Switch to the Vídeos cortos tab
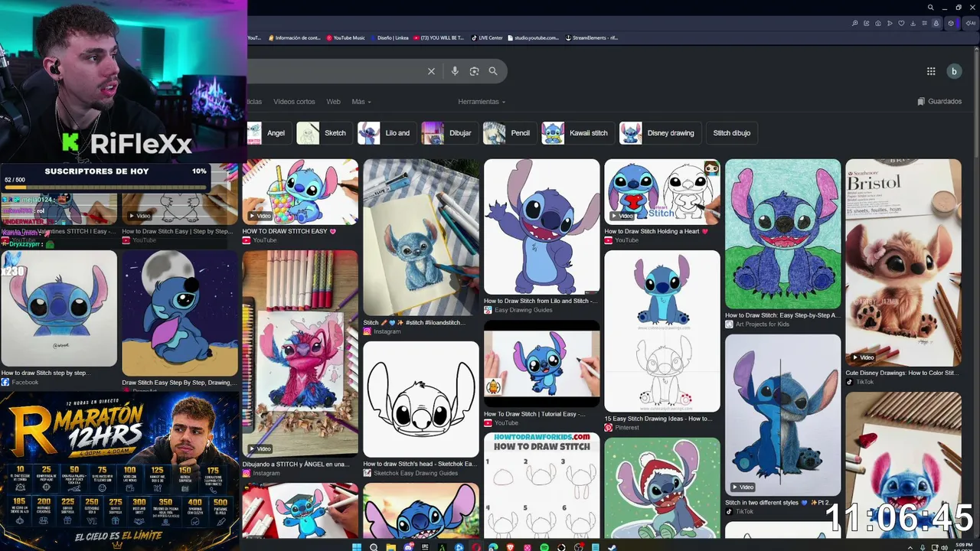The image size is (980, 551). pyautogui.click(x=294, y=102)
